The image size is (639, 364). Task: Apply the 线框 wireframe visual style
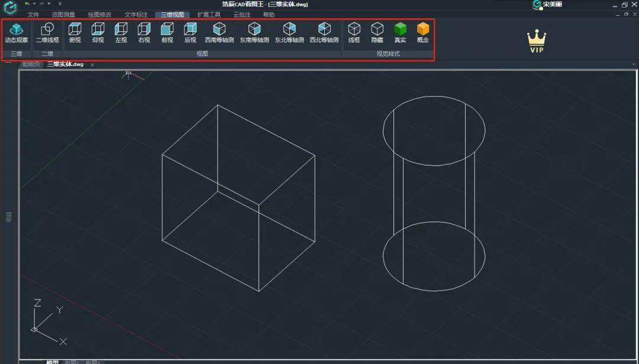pos(354,33)
